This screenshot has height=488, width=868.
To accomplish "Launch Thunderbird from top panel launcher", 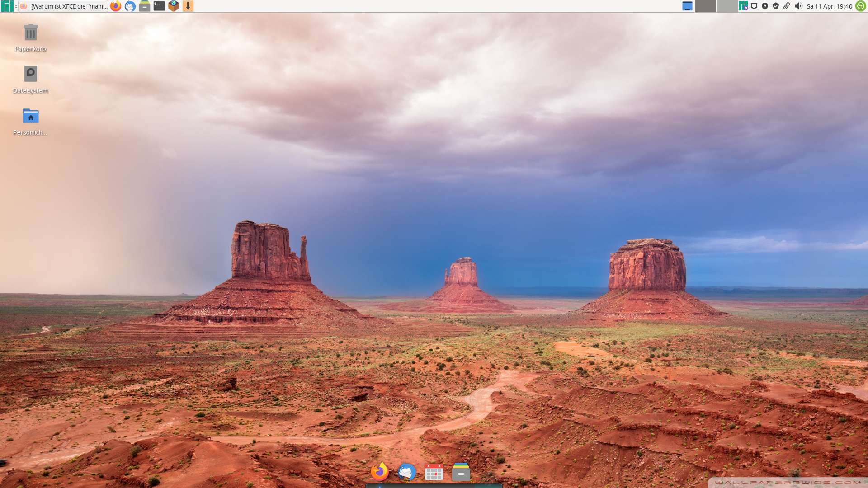I will 130,6.
